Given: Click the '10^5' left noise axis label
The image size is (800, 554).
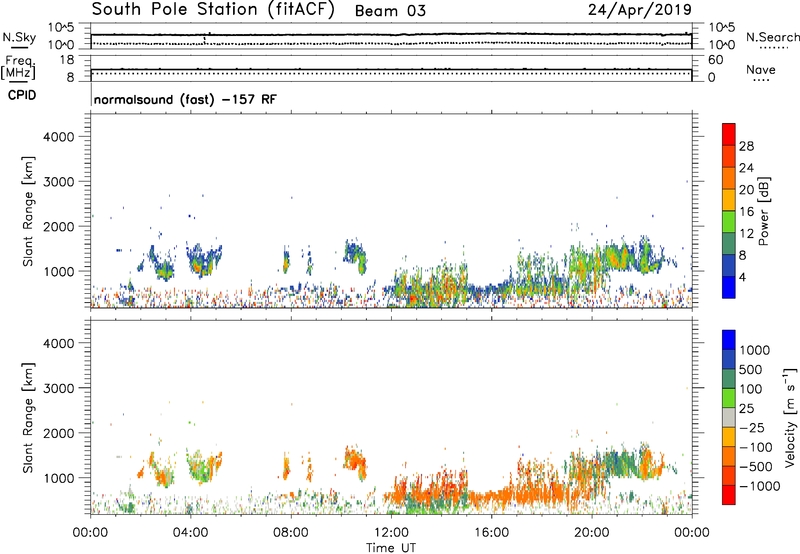Looking at the screenshot, I should (61, 28).
